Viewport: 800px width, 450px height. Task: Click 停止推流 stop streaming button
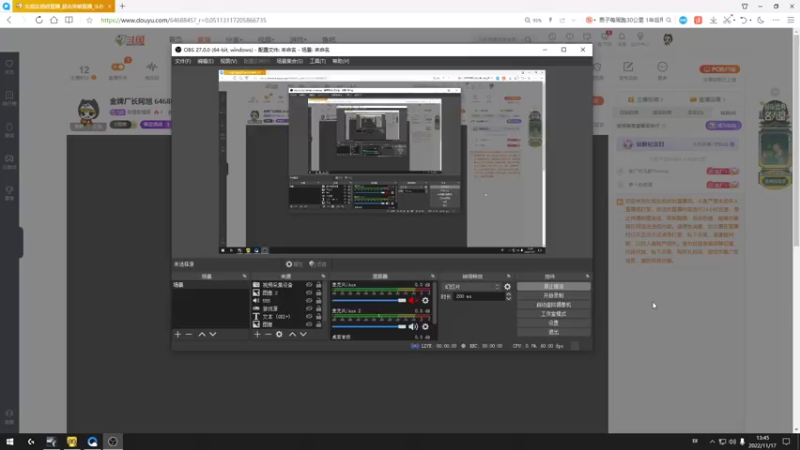tap(554, 287)
